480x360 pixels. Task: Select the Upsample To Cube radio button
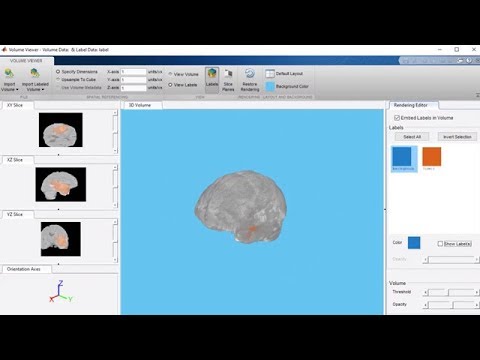[x=58, y=80]
